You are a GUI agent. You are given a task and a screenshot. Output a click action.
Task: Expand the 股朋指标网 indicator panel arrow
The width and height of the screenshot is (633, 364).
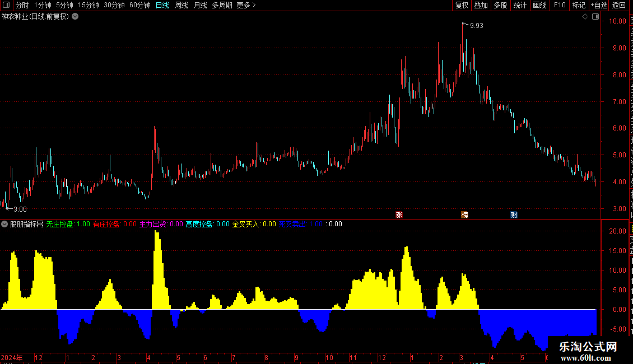(4, 224)
